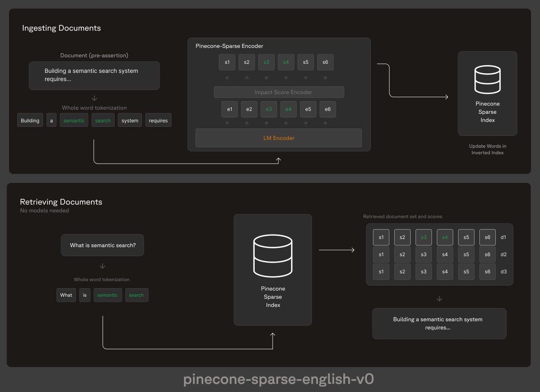Viewport: 540px width, 392px height.
Task: Click green s4 box in Pinecone-Sparse Encoder
Action: pyautogui.click(x=286, y=62)
